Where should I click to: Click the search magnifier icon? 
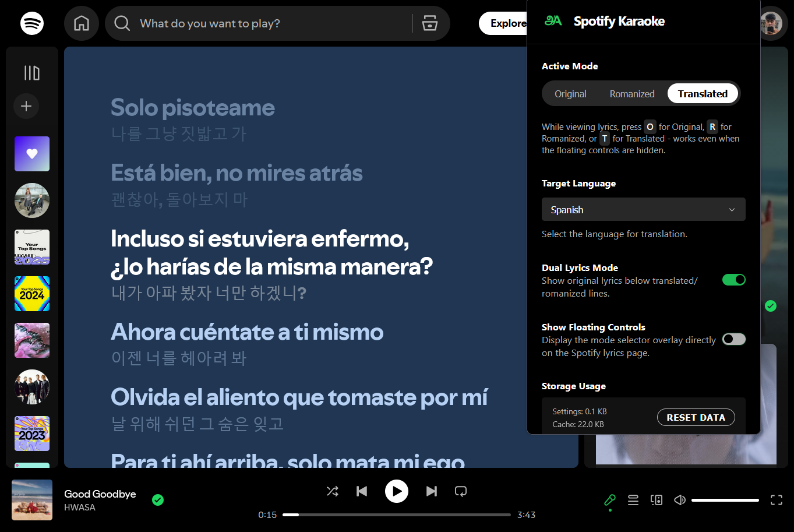[122, 23]
